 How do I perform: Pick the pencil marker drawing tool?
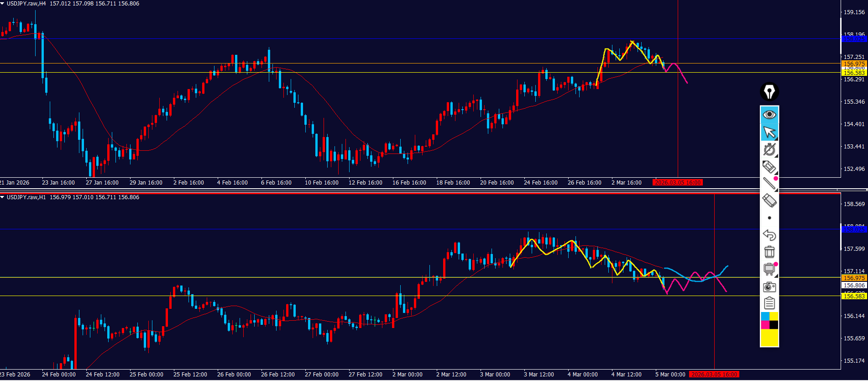tap(769, 167)
